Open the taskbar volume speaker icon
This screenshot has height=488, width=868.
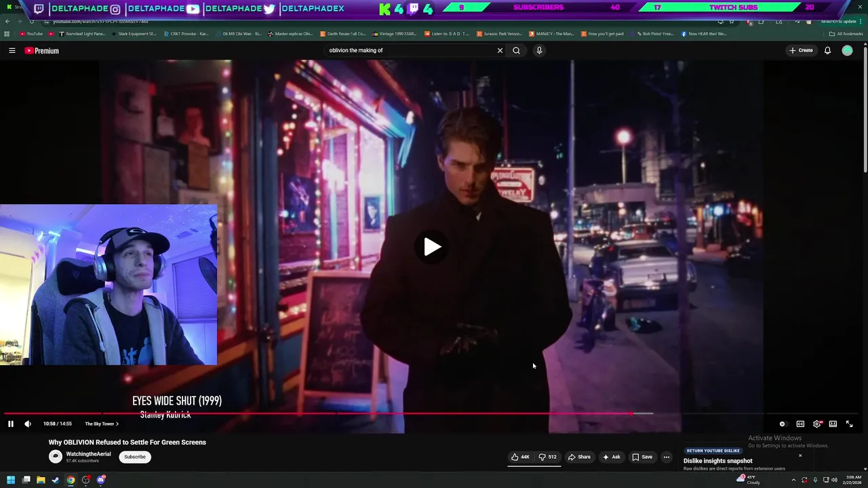pyautogui.click(x=834, y=480)
